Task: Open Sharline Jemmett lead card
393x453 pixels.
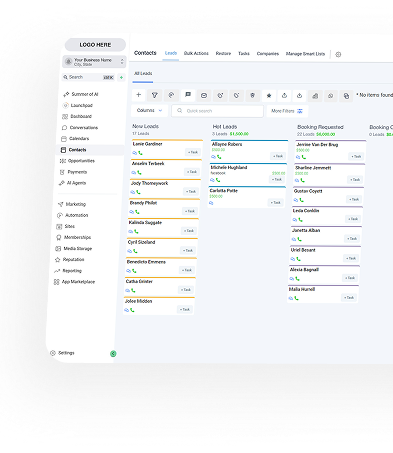Action: coord(329,174)
